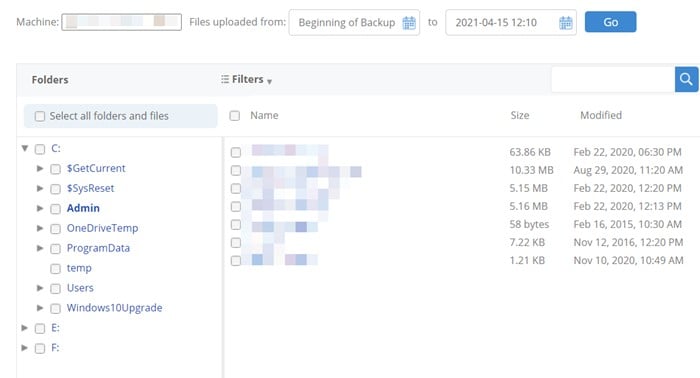Click the Folders panel heading

tap(50, 79)
